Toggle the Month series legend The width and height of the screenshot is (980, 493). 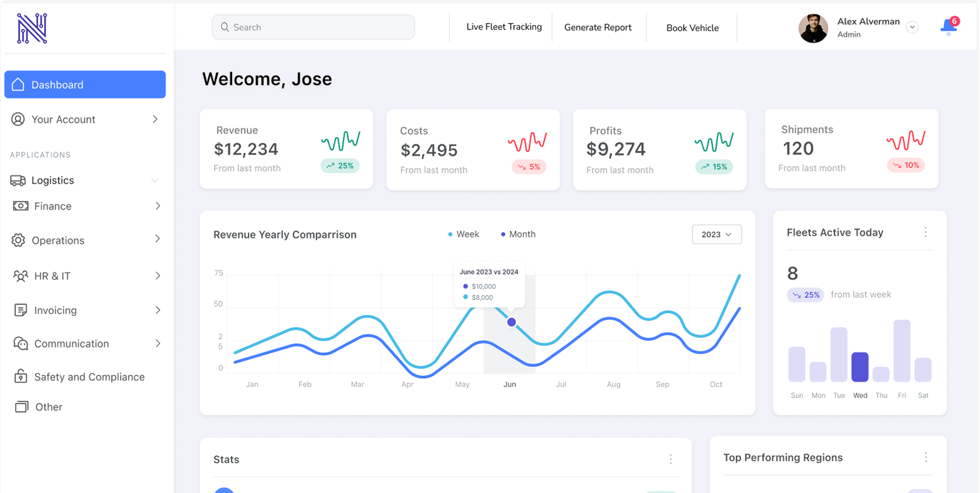click(x=518, y=234)
